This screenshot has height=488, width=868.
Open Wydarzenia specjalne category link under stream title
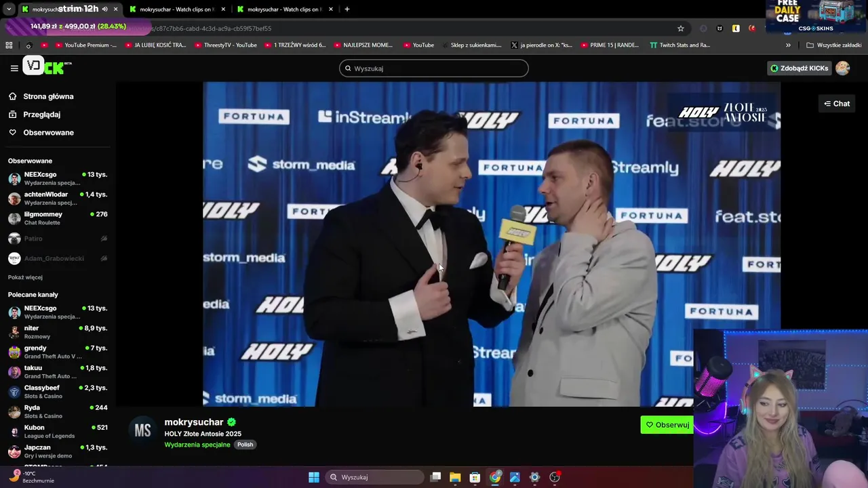[197, 445]
